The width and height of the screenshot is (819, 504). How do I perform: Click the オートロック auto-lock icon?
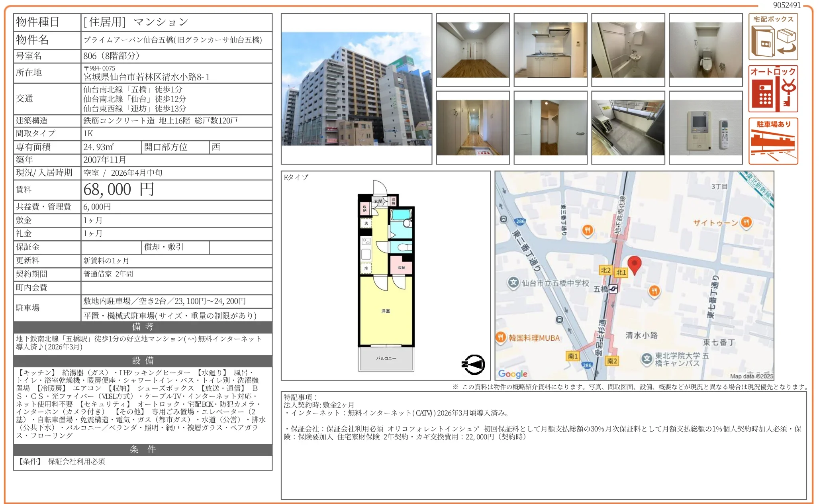pyautogui.click(x=773, y=89)
